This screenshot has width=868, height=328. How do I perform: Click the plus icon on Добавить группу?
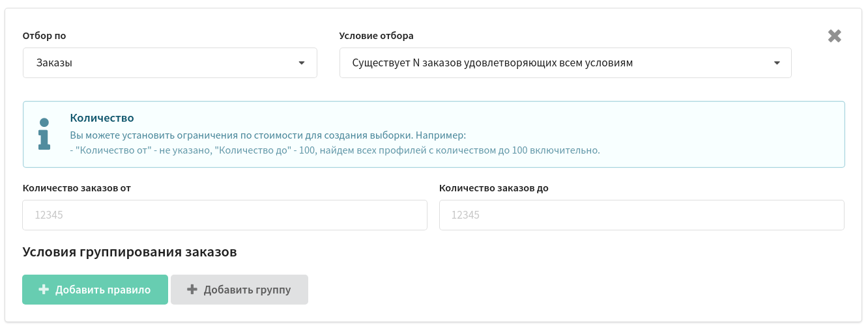pos(192,290)
